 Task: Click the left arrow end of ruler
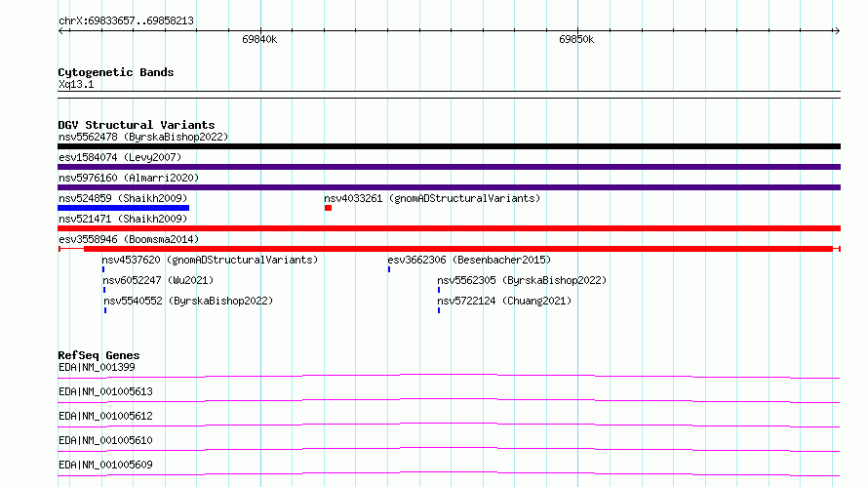point(61,31)
